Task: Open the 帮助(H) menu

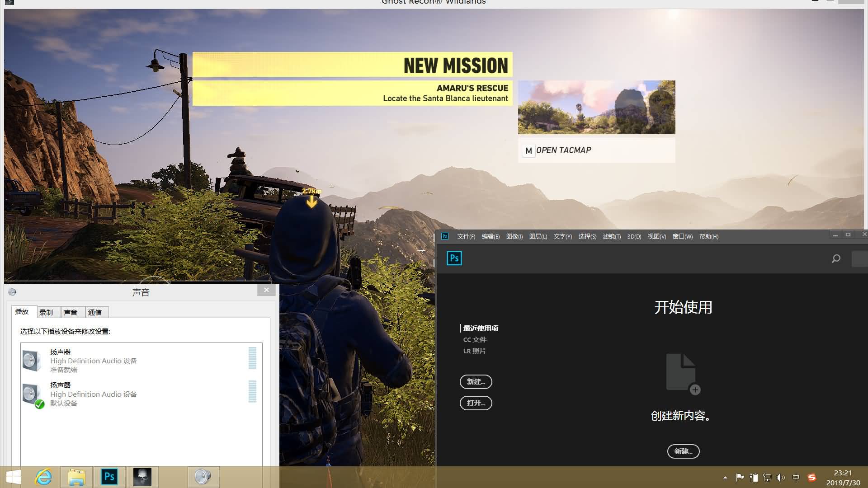Action: 709,236
